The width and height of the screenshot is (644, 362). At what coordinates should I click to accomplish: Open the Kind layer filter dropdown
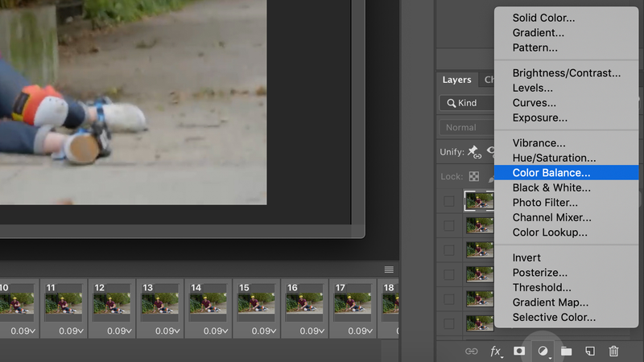[x=467, y=103]
